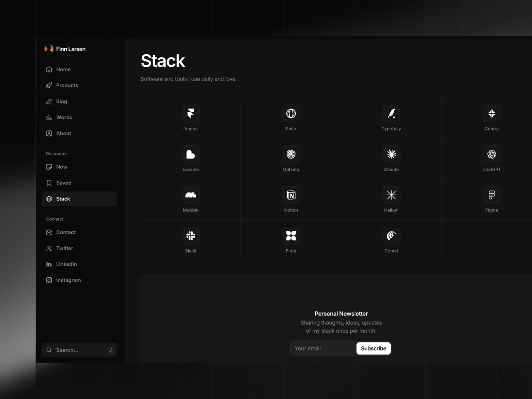This screenshot has height=399, width=532.
Task: Click the ChatGPT label text
Action: click(x=492, y=170)
